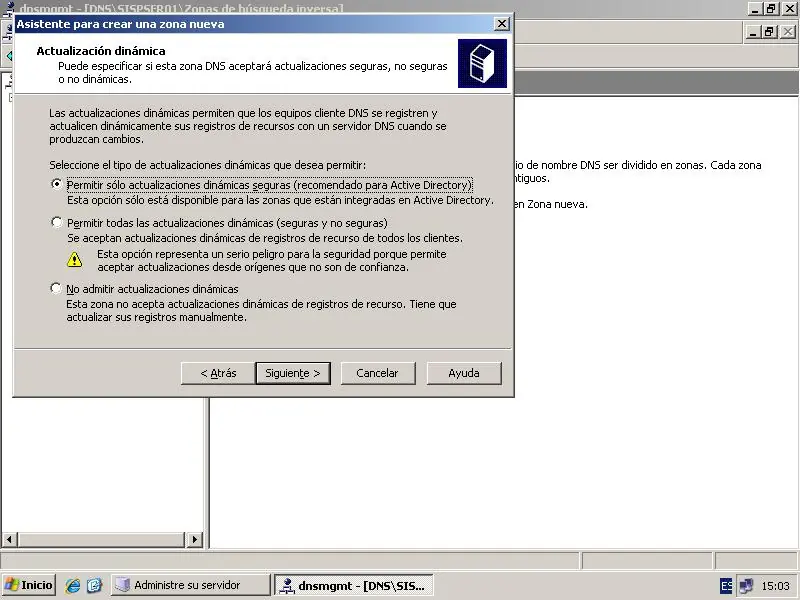Switch to 'Administre su servidor' taskbar window

[190, 585]
